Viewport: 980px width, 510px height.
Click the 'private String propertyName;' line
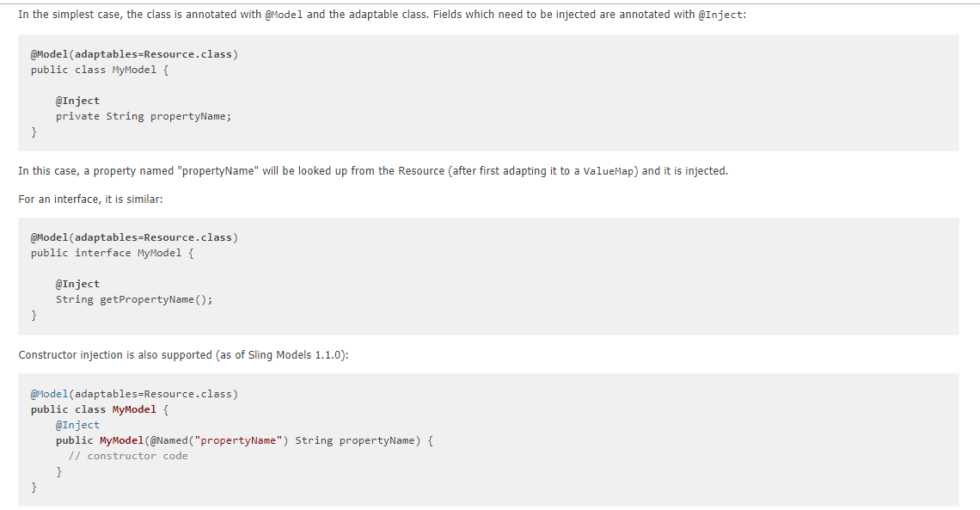click(144, 116)
